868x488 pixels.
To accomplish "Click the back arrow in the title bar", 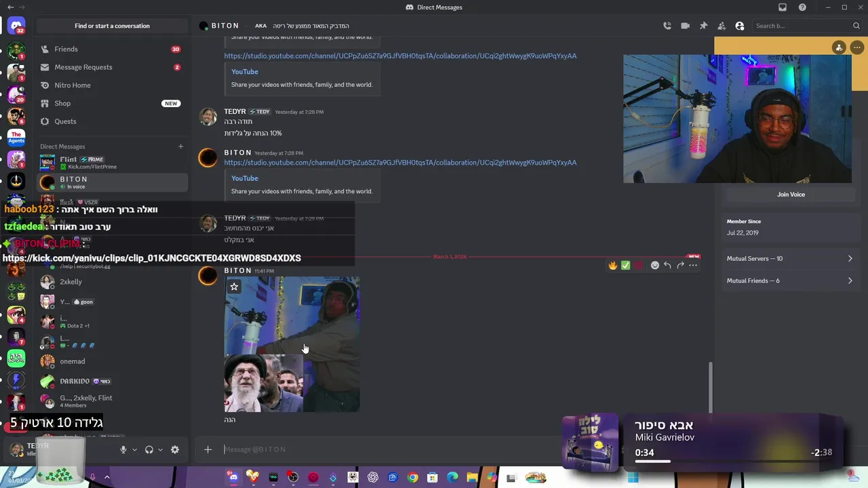I will point(10,7).
